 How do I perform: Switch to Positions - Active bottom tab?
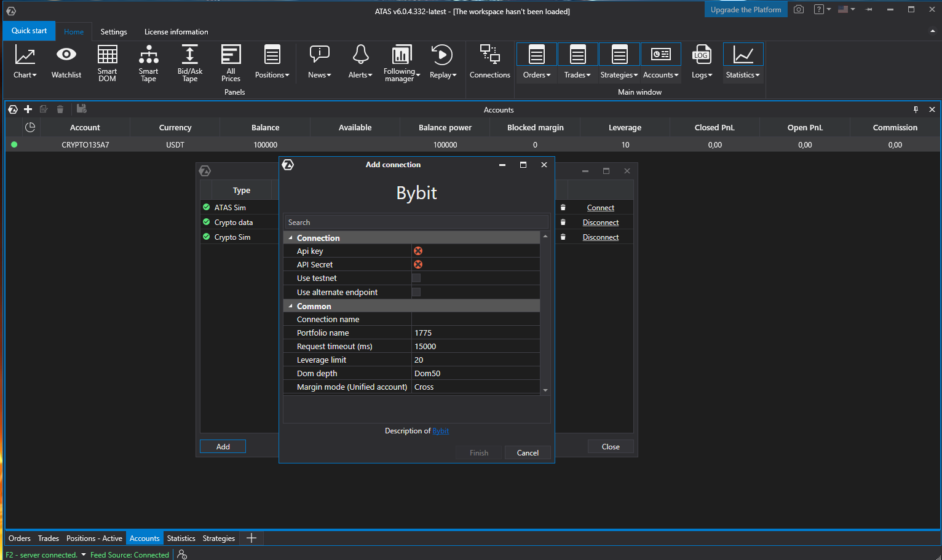click(x=94, y=538)
